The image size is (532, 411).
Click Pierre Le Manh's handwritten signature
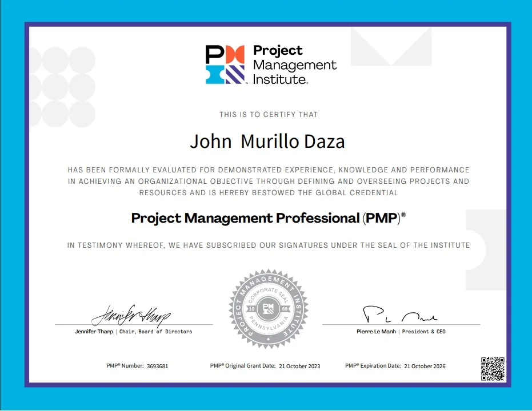pos(401,314)
